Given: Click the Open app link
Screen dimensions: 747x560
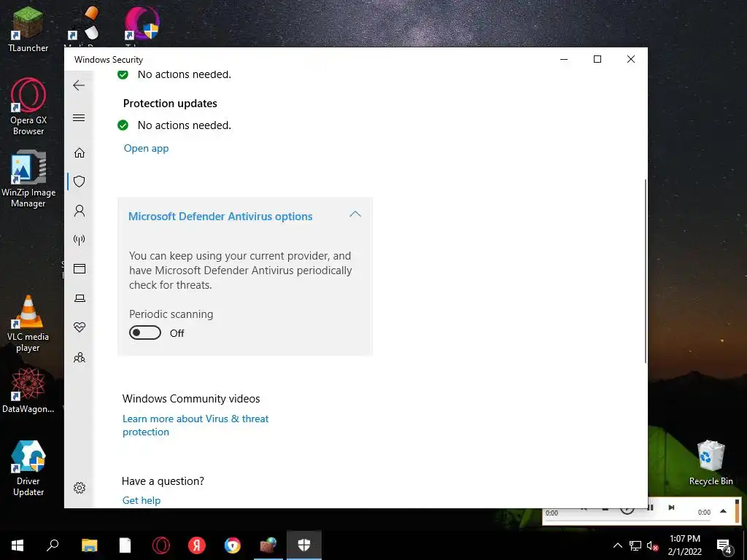Looking at the screenshot, I should tap(146, 148).
